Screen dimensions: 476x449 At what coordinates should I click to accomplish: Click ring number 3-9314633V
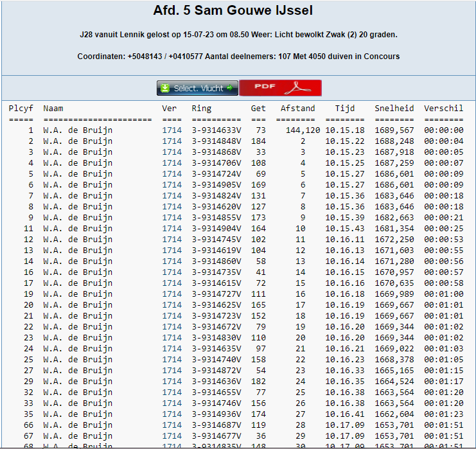pos(216,130)
